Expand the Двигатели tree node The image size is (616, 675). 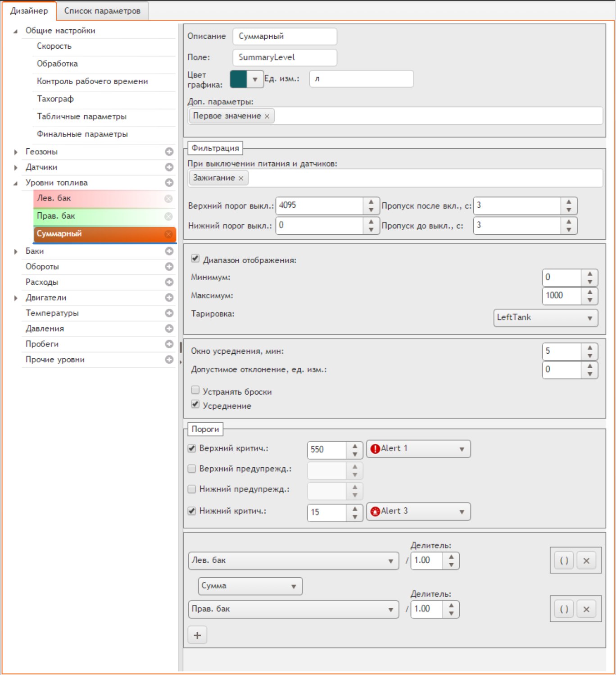pyautogui.click(x=16, y=298)
